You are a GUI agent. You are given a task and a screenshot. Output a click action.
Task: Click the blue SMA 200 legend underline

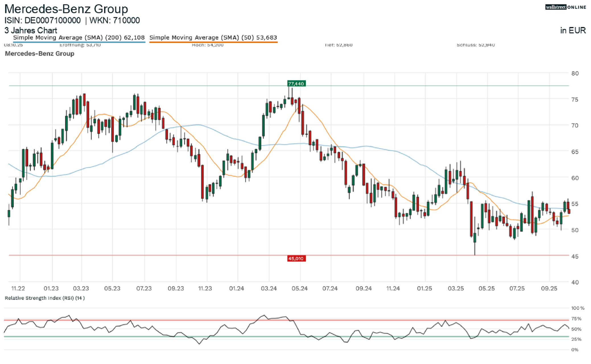[x=79, y=42]
